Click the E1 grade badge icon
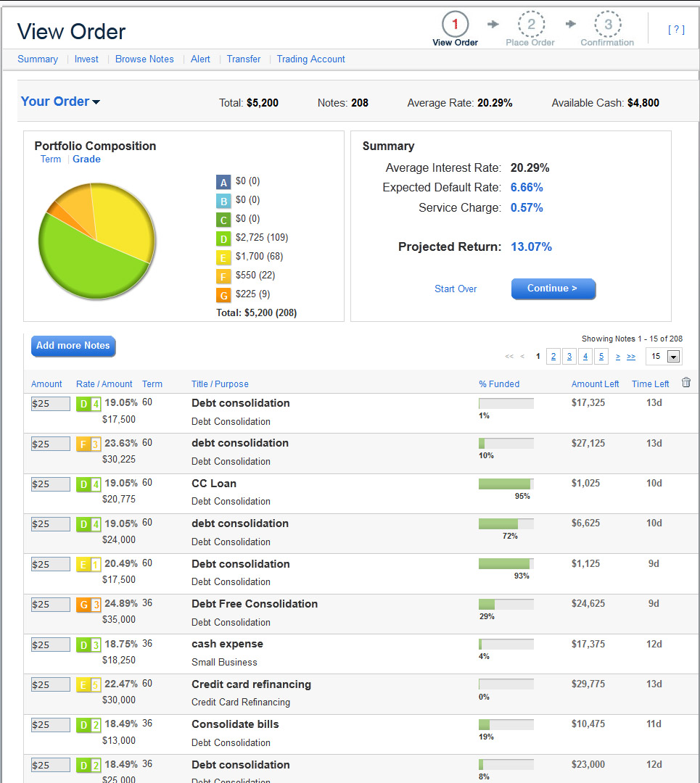Viewport: 700px width, 783px height. tap(88, 564)
